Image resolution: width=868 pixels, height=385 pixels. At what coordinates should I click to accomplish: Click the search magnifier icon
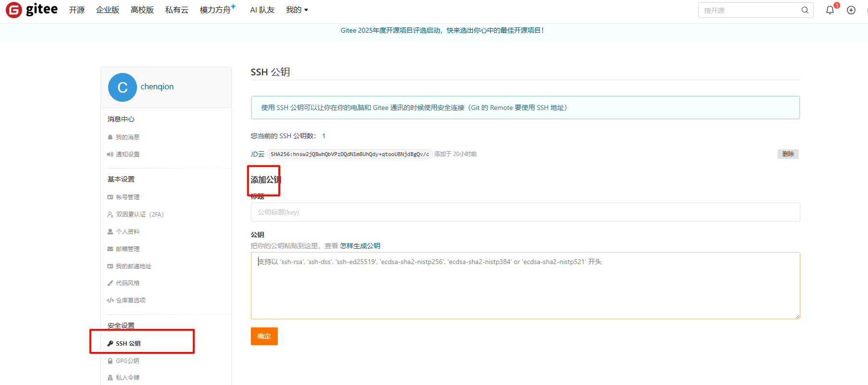[805, 10]
